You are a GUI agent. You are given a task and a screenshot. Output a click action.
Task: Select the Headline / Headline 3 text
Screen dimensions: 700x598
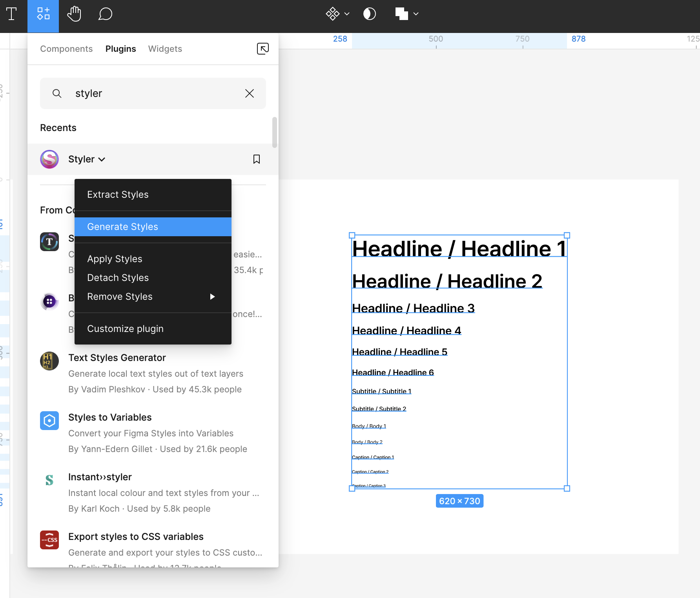[x=413, y=308]
